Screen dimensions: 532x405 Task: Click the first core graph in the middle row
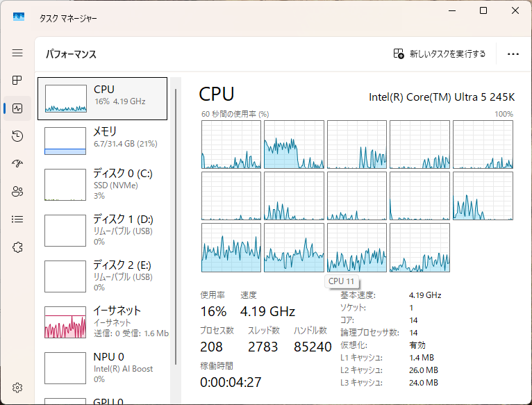click(x=231, y=196)
